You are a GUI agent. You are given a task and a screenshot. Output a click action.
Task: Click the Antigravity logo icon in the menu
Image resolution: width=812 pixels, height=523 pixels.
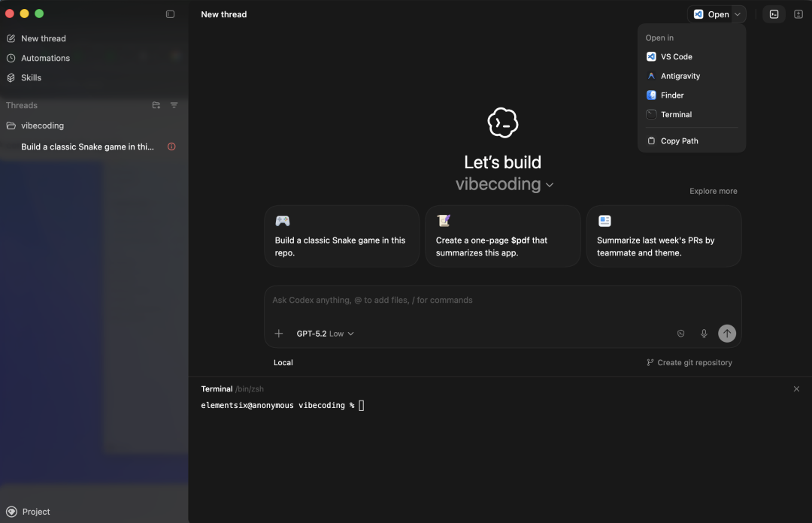651,76
